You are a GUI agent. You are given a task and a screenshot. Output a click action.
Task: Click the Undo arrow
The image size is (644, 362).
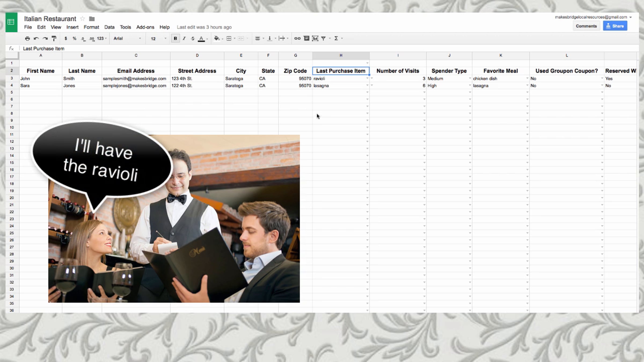tap(36, 38)
